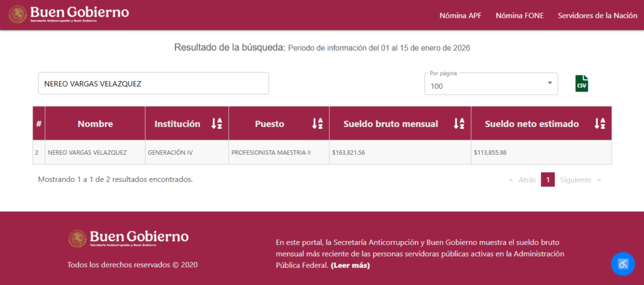Click the name search input field
Screen dimensions: 644x285
tap(153, 84)
